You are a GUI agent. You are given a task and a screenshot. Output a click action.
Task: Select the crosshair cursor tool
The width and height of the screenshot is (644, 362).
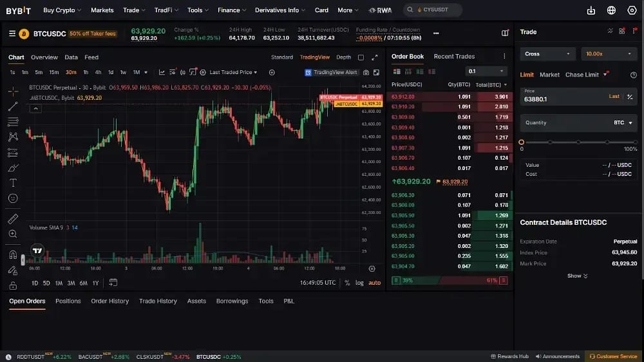[13, 91]
